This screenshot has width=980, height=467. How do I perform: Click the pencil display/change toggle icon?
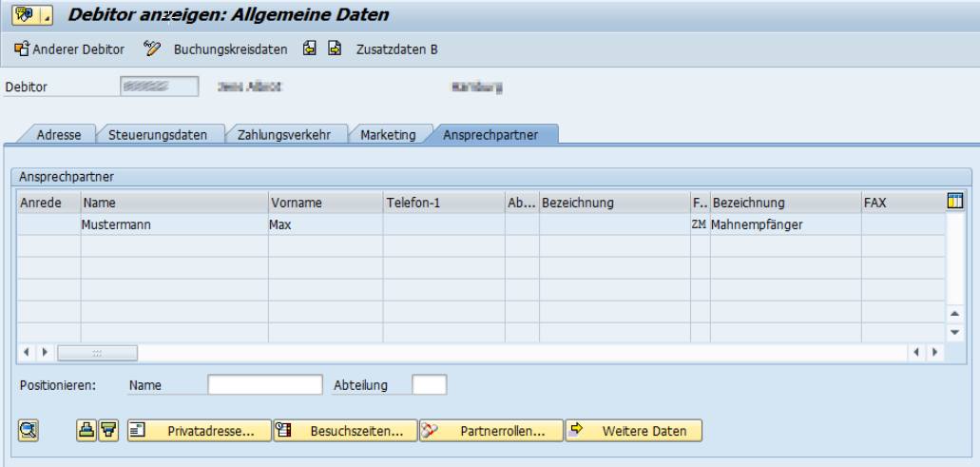[x=152, y=49]
